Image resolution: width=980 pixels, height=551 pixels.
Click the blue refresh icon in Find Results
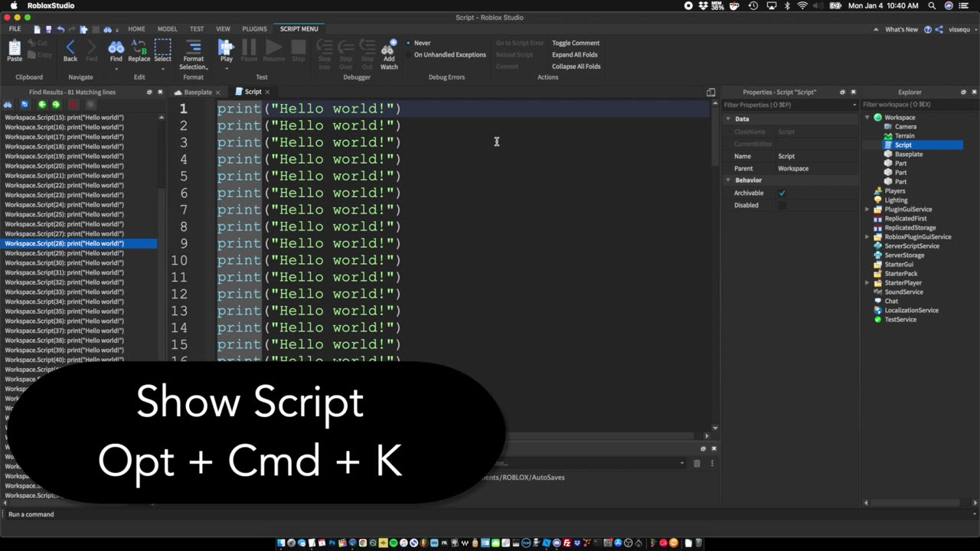coord(24,104)
